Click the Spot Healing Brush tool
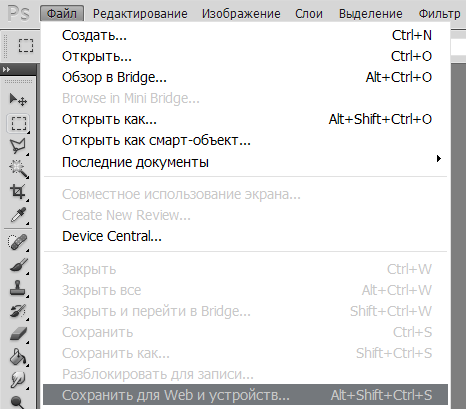Image resolution: width=466 pixels, height=409 pixels. (18, 242)
